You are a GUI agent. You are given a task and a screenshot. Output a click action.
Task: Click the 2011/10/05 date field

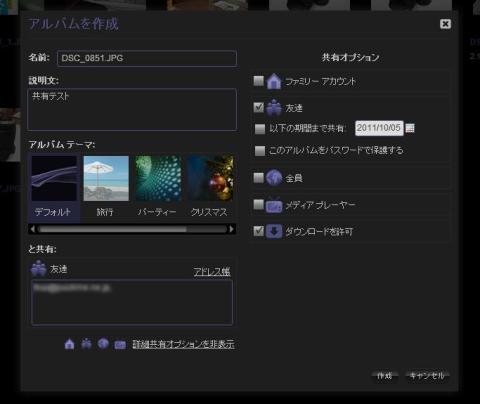point(379,128)
